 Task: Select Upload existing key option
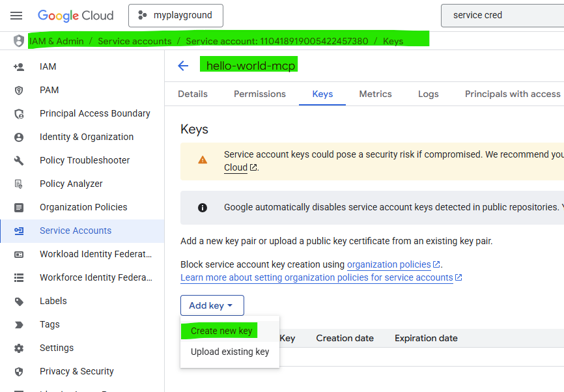pos(230,352)
